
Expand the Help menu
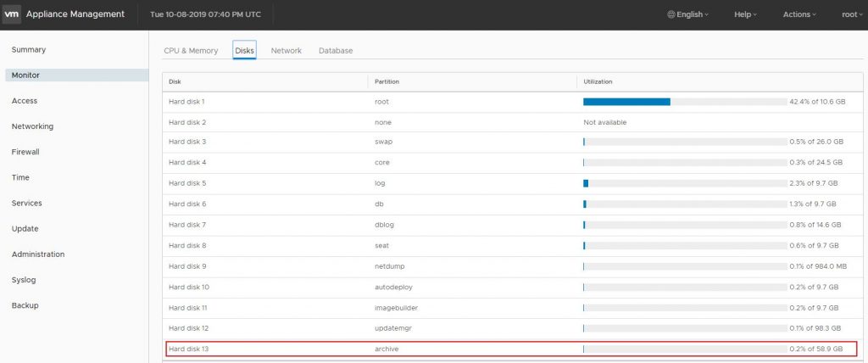[x=745, y=14]
